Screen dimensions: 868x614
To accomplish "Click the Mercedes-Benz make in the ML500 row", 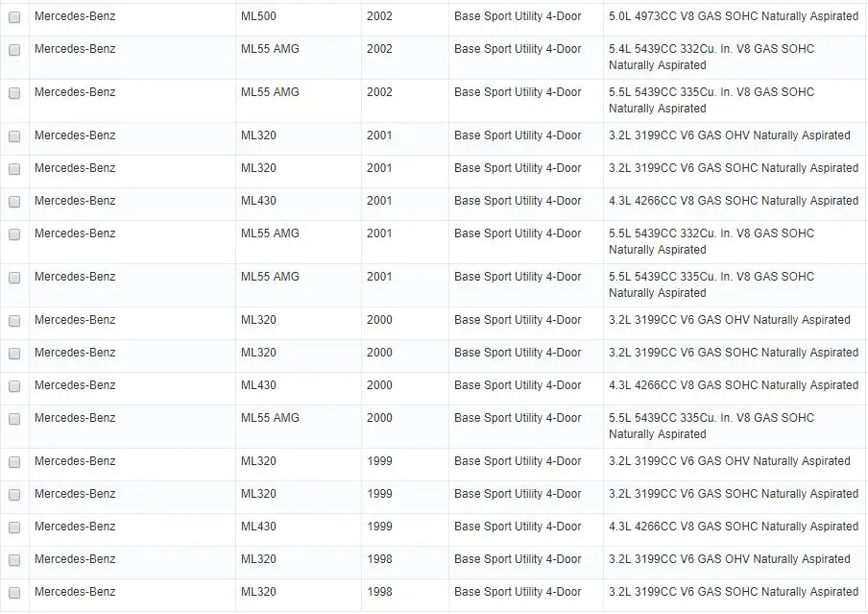I will tap(75, 16).
